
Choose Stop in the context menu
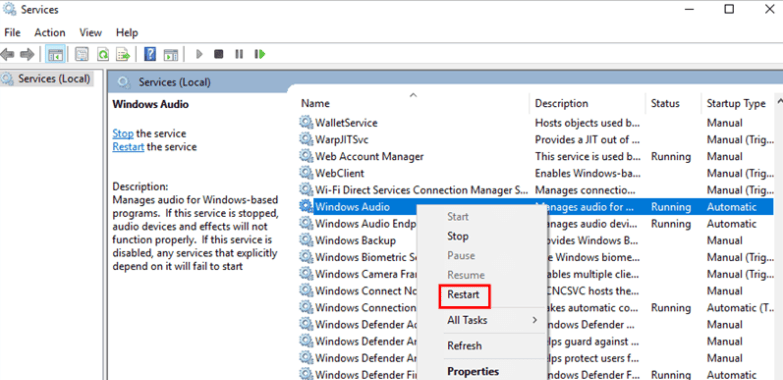[457, 236]
